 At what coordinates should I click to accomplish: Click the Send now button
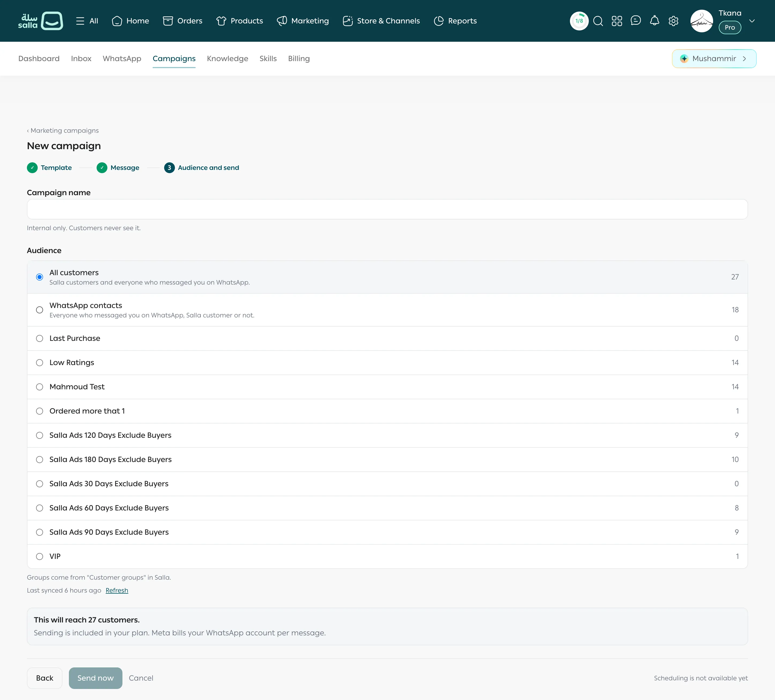point(95,678)
